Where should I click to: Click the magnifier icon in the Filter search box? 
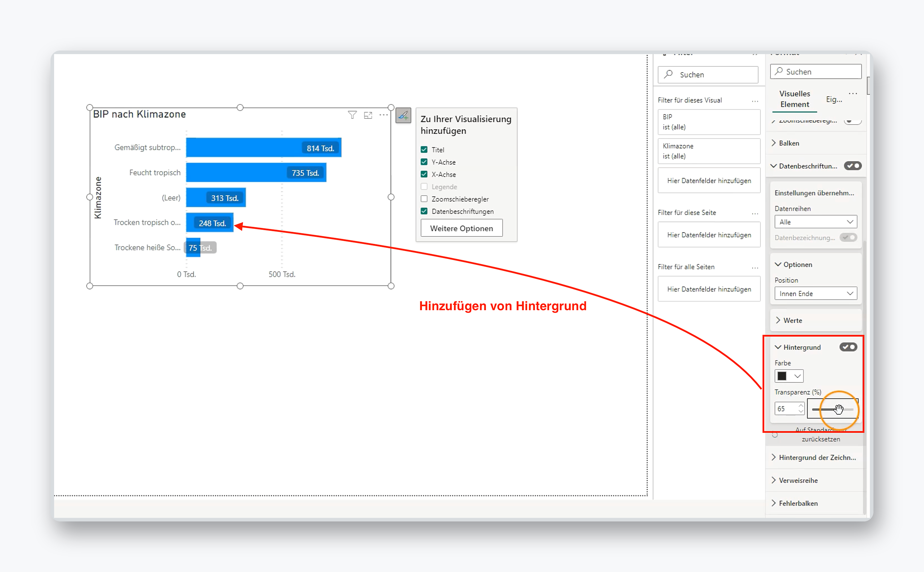coord(669,74)
